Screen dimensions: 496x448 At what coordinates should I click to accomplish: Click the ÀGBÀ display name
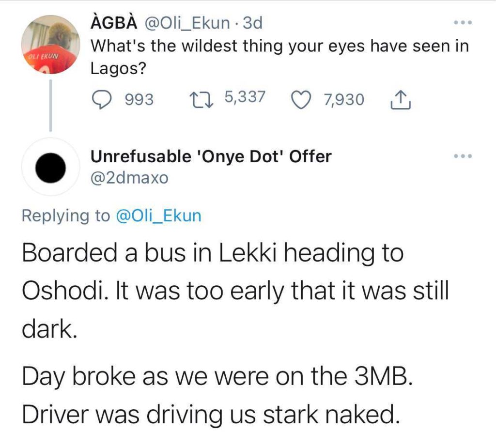coord(113,23)
